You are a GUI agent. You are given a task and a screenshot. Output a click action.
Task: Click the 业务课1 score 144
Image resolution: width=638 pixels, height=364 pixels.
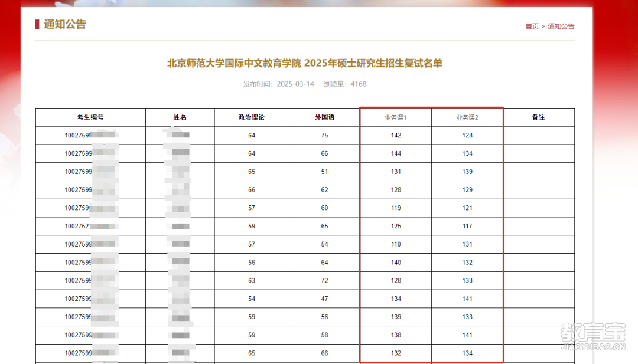click(396, 153)
